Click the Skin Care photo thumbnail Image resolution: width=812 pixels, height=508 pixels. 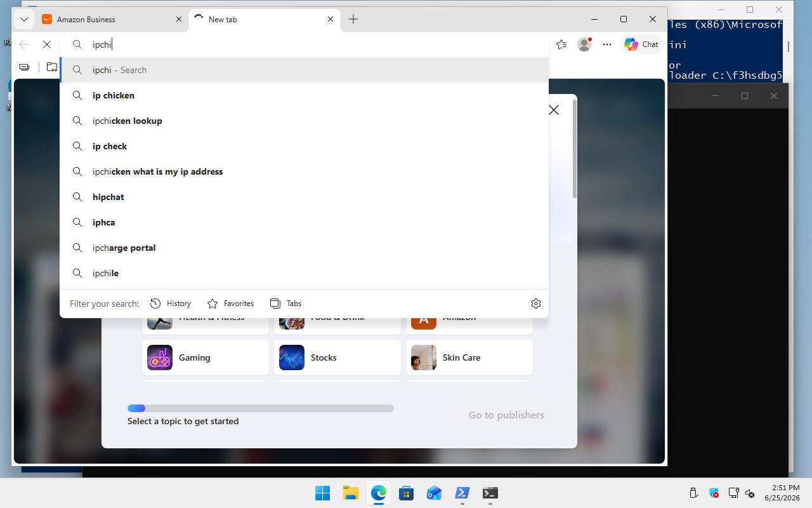[x=424, y=358]
